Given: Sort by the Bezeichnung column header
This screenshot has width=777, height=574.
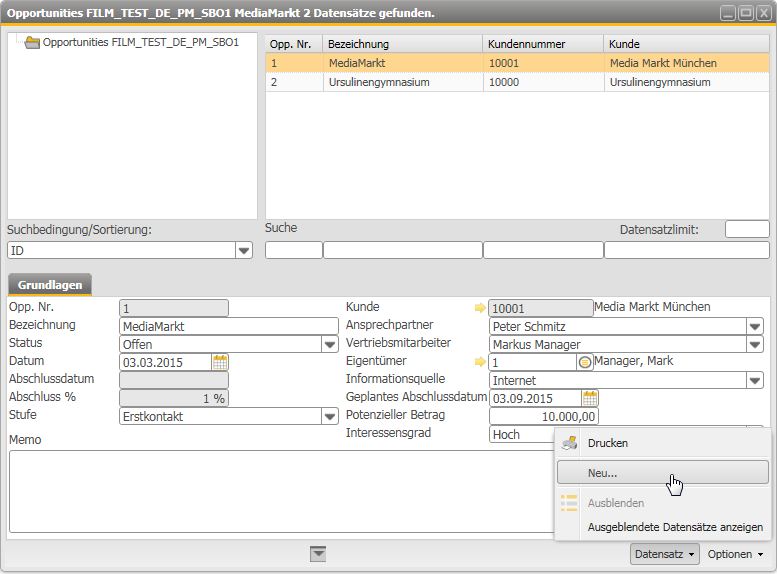Looking at the screenshot, I should pos(402,44).
